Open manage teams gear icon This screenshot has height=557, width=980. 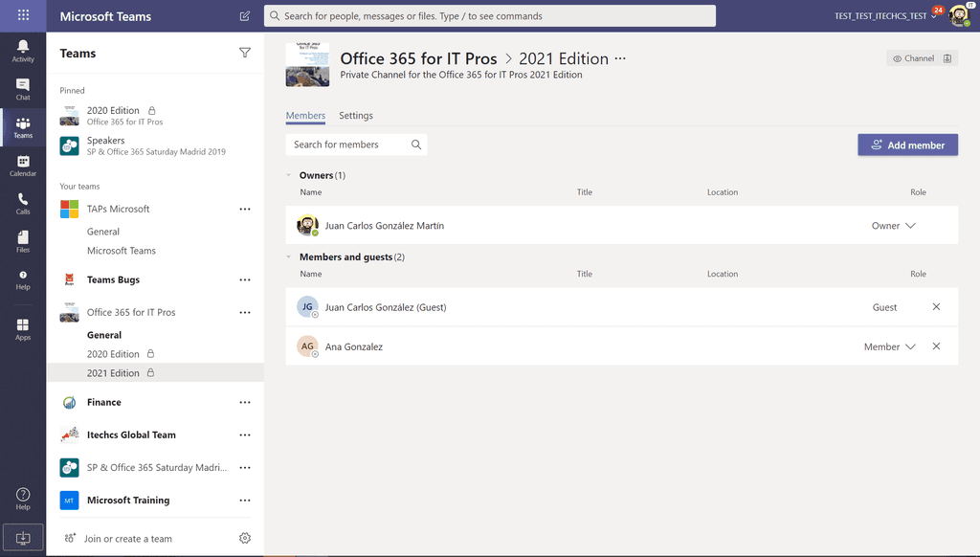[x=245, y=539]
